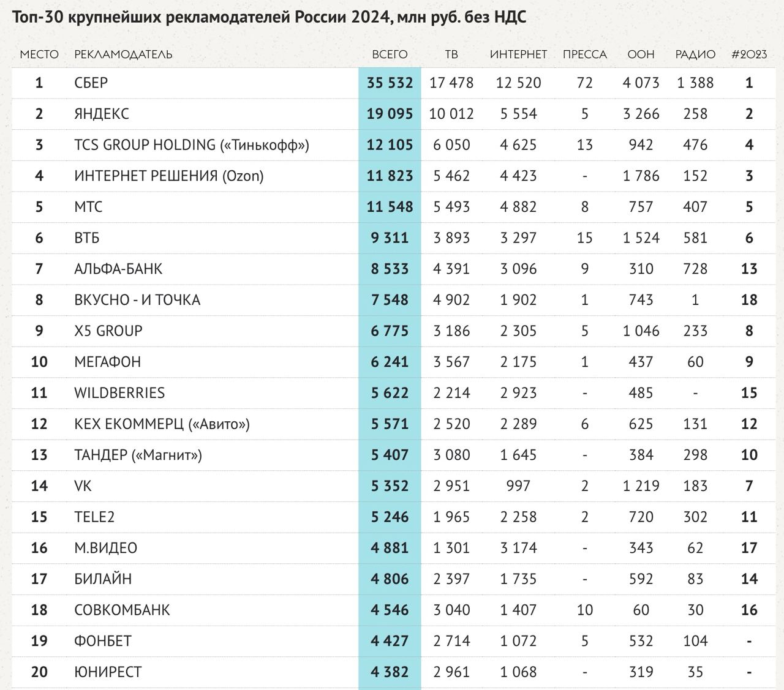Select ИНТЕРНЕТ РЕШЕНИЯ (Ozon) advertiser name
Viewport: 784px width, 690px height.
click(169, 176)
